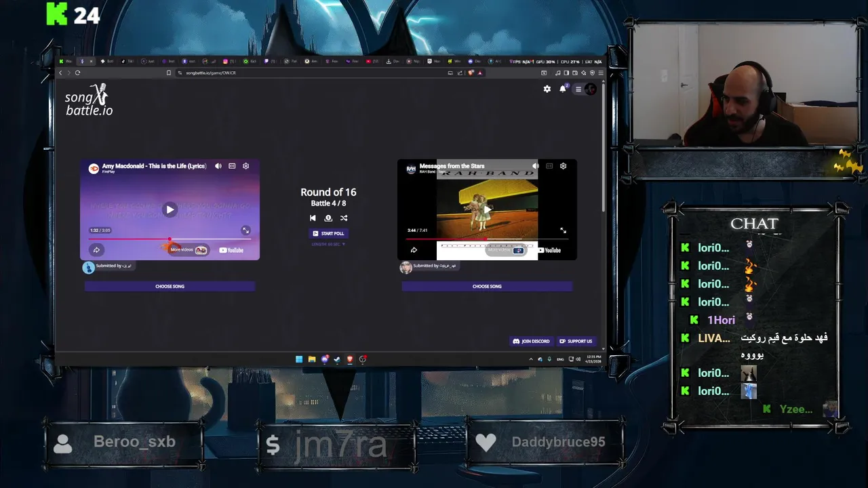
Task: Open Brave Shields icon in address bar
Action: (471, 73)
